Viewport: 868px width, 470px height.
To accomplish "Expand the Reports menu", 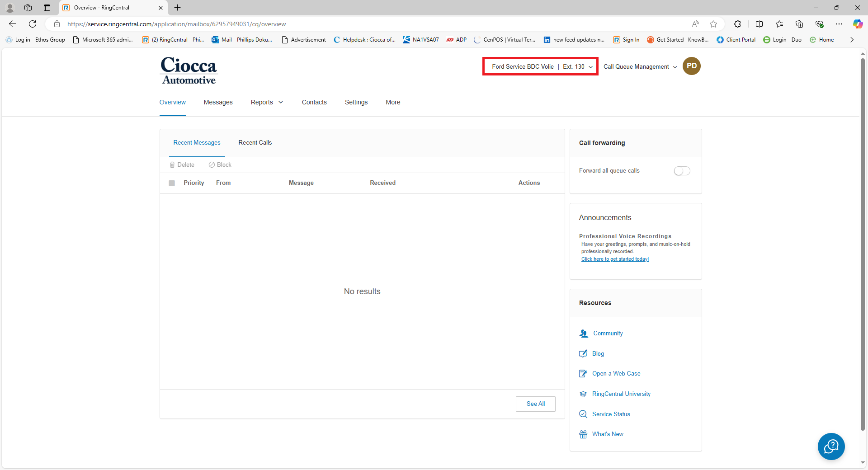I will click(x=267, y=102).
